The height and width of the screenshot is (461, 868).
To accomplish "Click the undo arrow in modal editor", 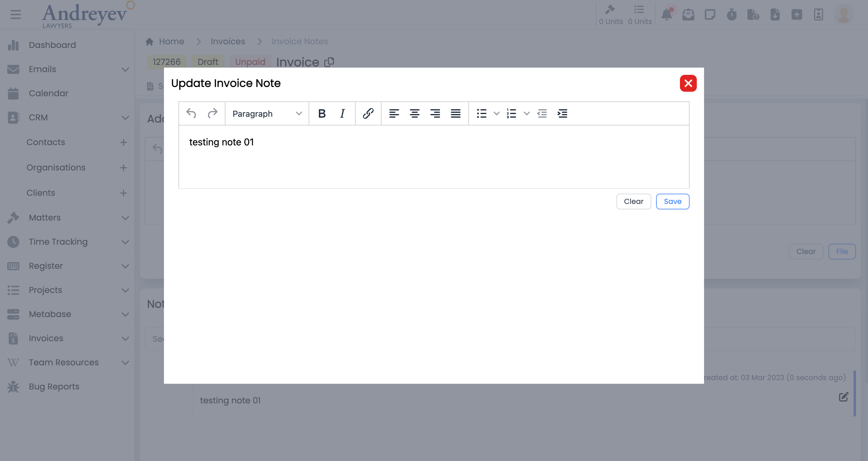I will 191,114.
